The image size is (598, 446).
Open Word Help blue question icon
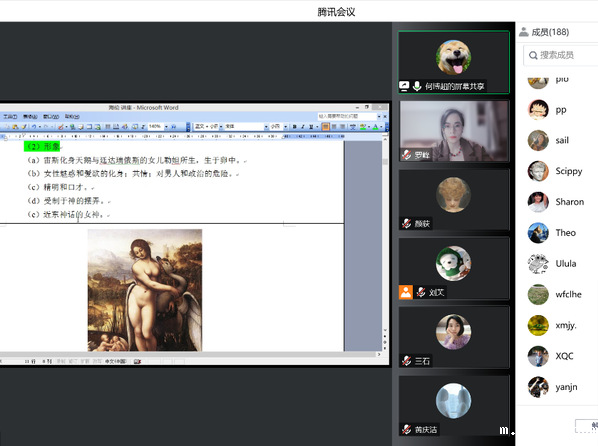(173, 127)
